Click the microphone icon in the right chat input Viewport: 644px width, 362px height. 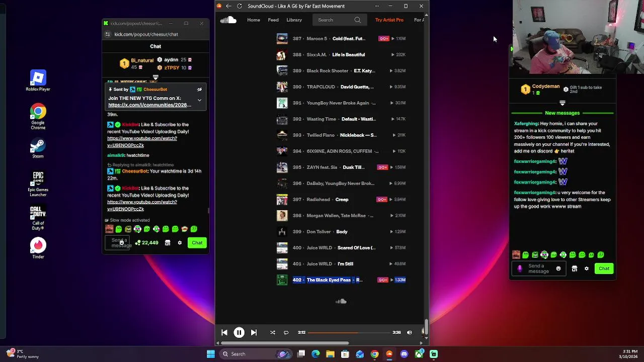tap(520, 268)
